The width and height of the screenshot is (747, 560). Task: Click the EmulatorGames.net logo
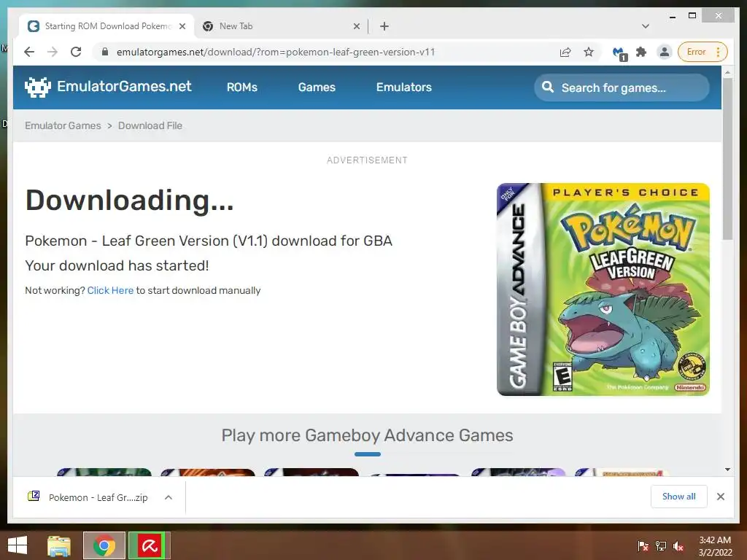point(108,87)
